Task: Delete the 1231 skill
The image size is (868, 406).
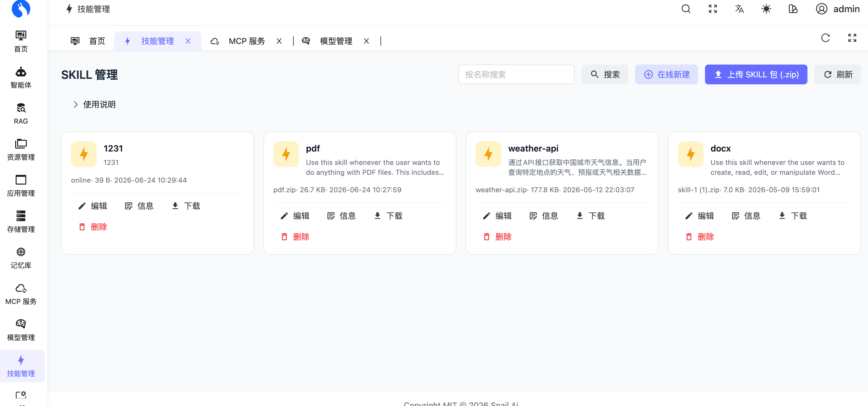Action: coord(92,227)
